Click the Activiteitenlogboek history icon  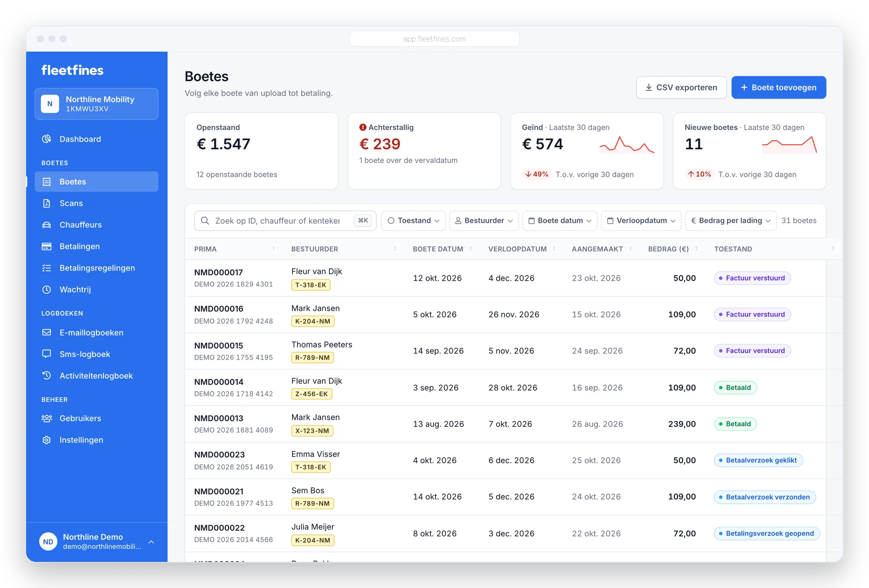pos(46,376)
